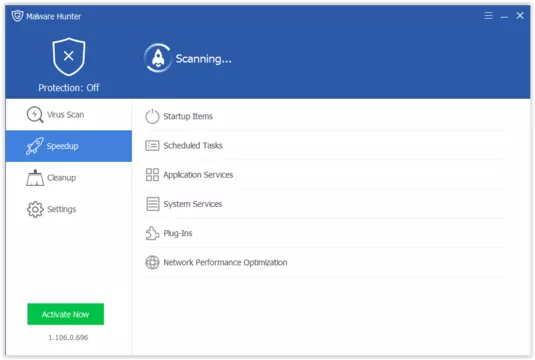This screenshot has width=535, height=360.
Task: Click the Activate Now button
Action: [x=66, y=314]
